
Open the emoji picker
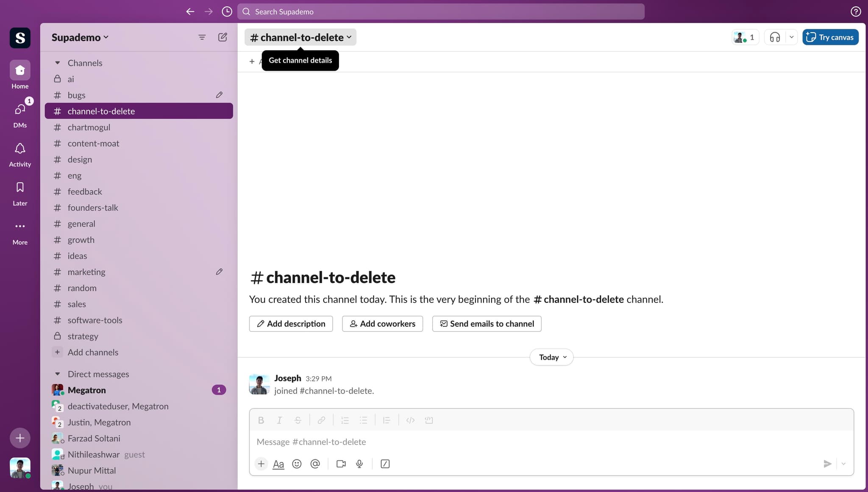297,464
